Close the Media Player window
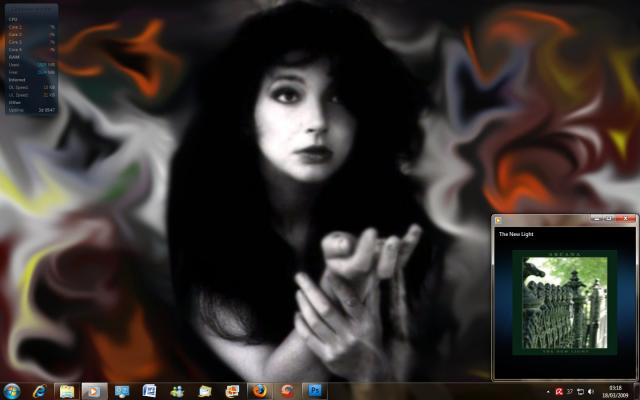Screen dimensions: 640x400 [x=625, y=219]
